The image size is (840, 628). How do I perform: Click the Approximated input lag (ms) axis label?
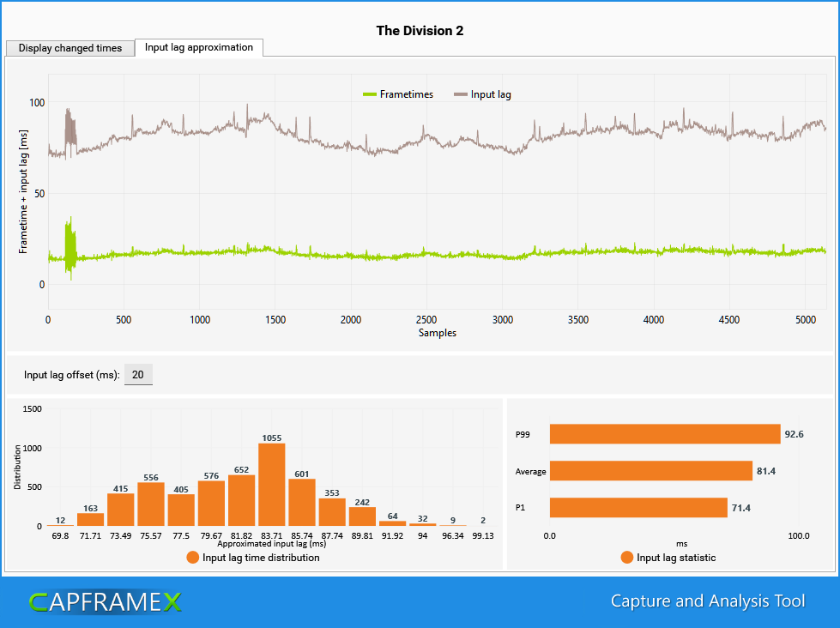click(x=272, y=543)
